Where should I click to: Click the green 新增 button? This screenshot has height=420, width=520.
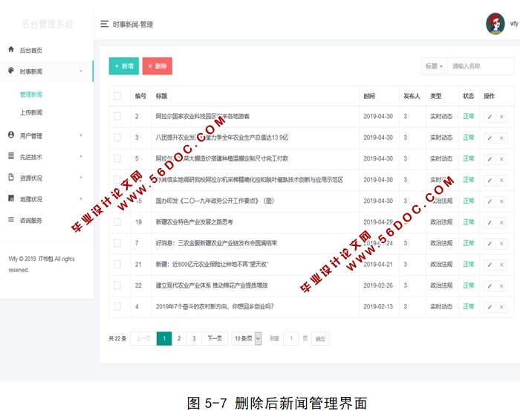click(x=123, y=66)
